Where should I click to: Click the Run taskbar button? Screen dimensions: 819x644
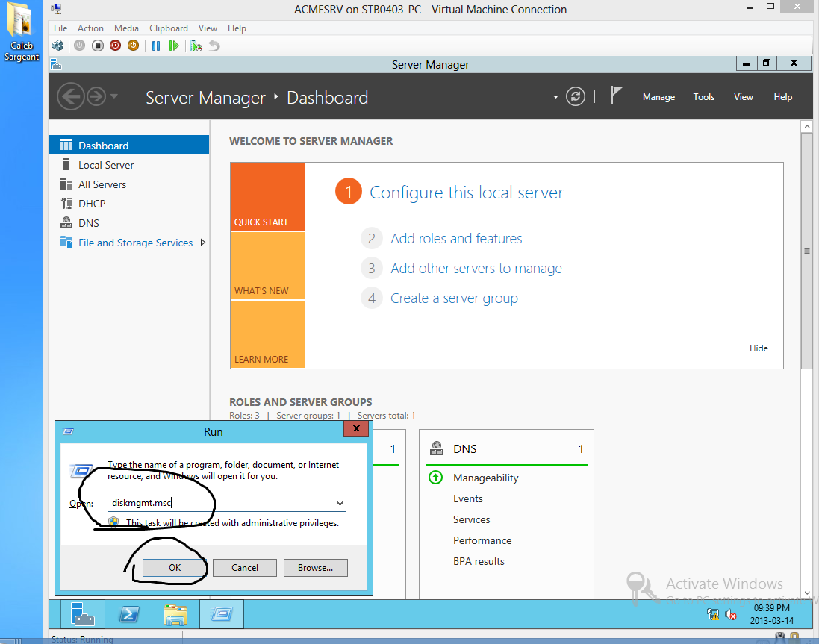[x=222, y=613]
